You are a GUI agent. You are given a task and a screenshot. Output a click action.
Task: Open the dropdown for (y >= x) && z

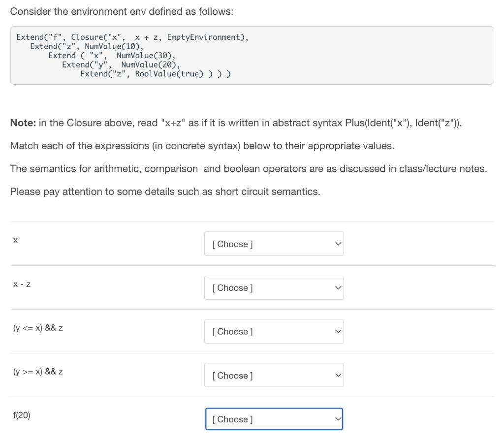274,375
